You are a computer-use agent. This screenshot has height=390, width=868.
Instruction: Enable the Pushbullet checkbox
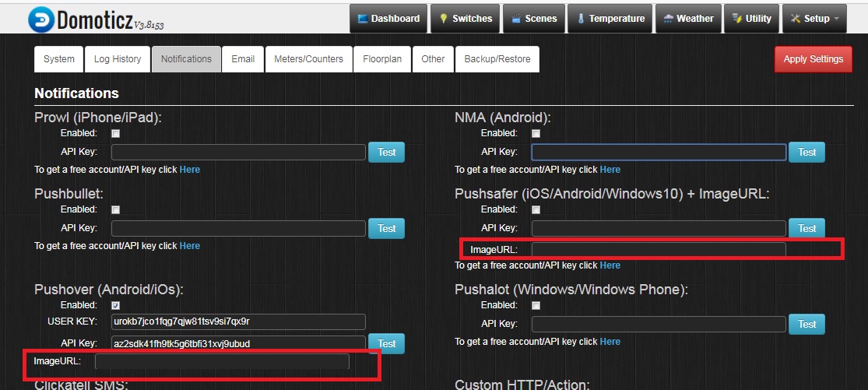116,209
